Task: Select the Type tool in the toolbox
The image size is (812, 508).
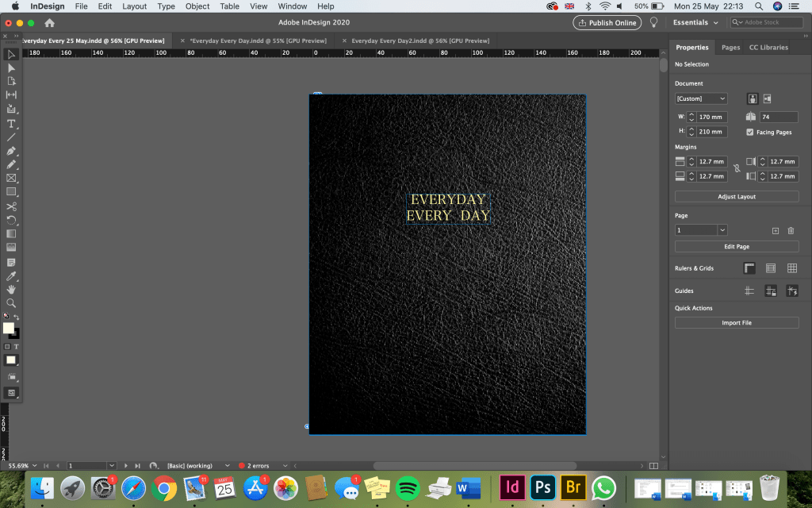Action: point(11,124)
